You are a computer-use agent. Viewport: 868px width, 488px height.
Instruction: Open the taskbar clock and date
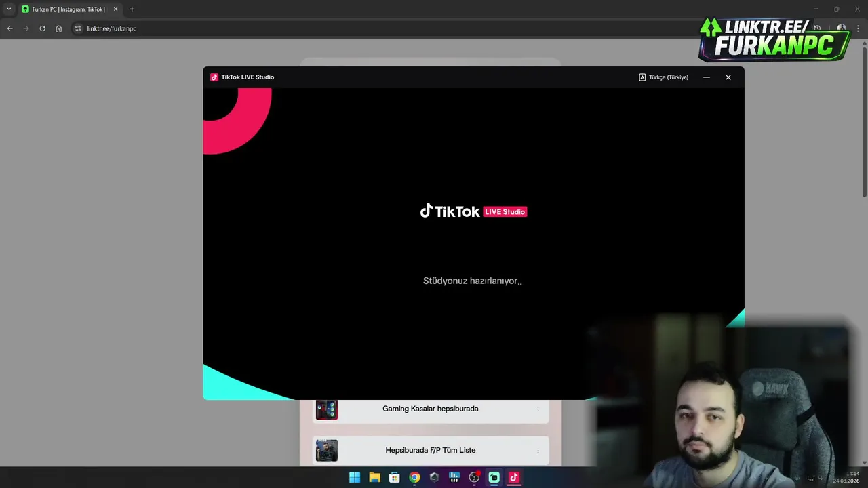[846, 477]
